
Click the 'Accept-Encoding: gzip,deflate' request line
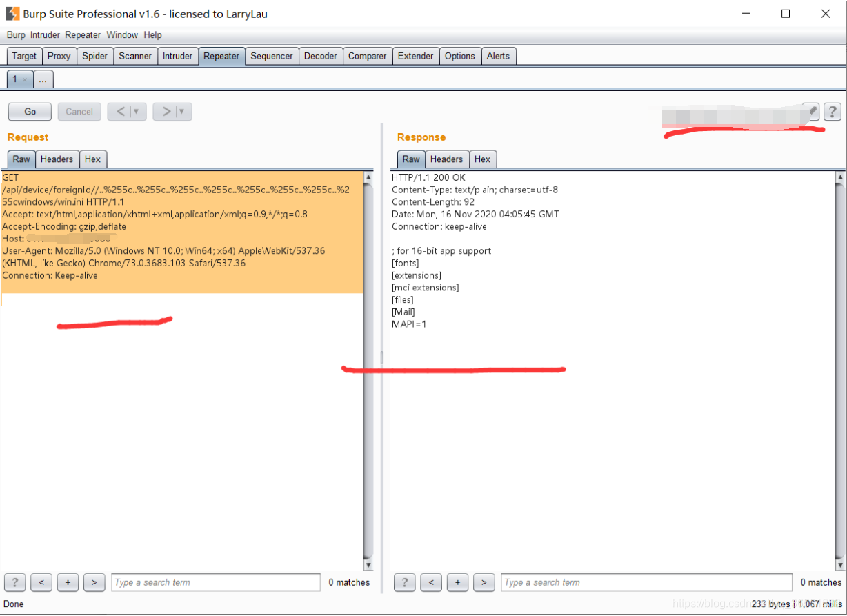tap(64, 226)
